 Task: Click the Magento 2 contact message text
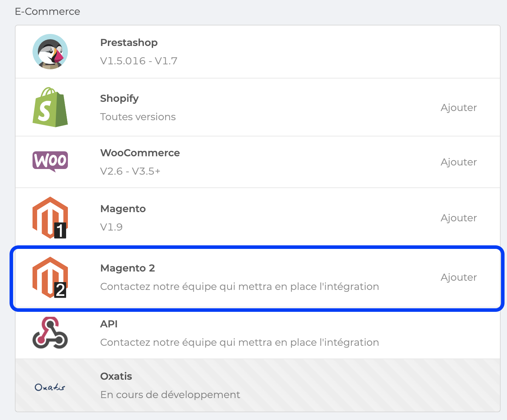[x=239, y=286]
